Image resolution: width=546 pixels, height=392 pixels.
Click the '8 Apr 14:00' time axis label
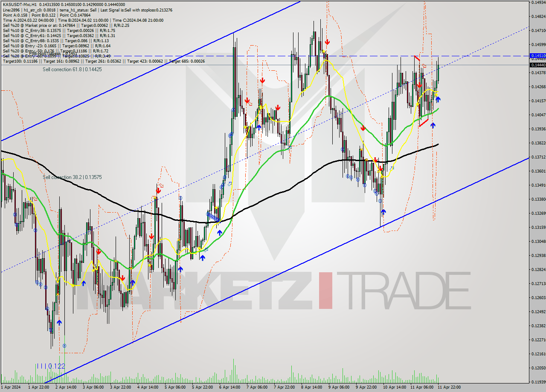tap(312, 387)
